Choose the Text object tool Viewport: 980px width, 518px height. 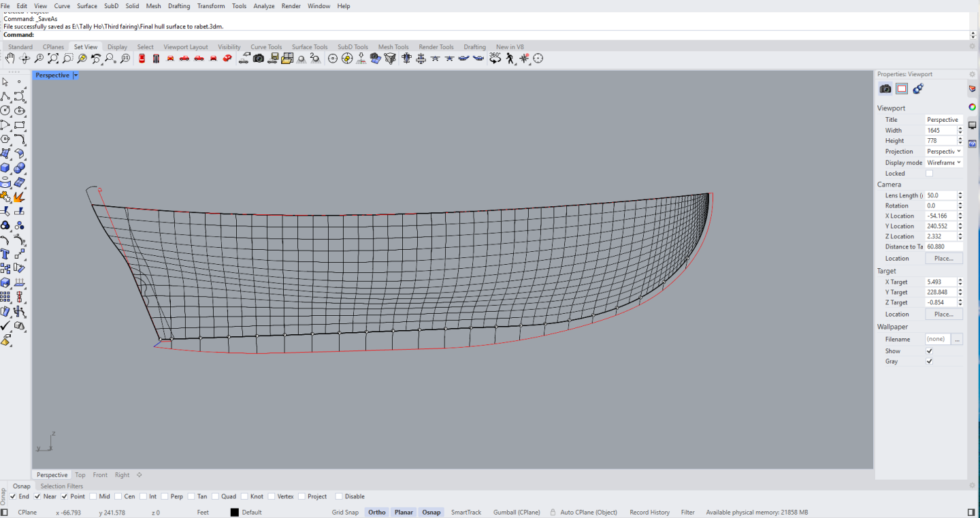(x=5, y=254)
